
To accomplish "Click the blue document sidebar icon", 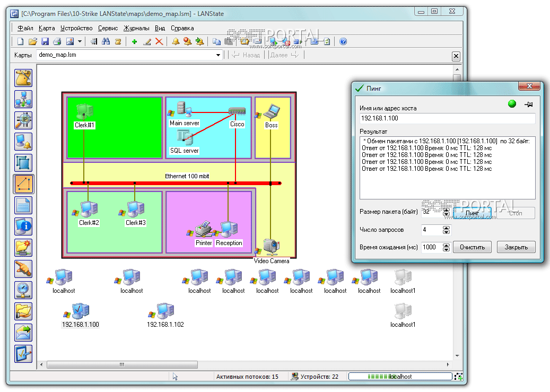I will pos(23,205).
